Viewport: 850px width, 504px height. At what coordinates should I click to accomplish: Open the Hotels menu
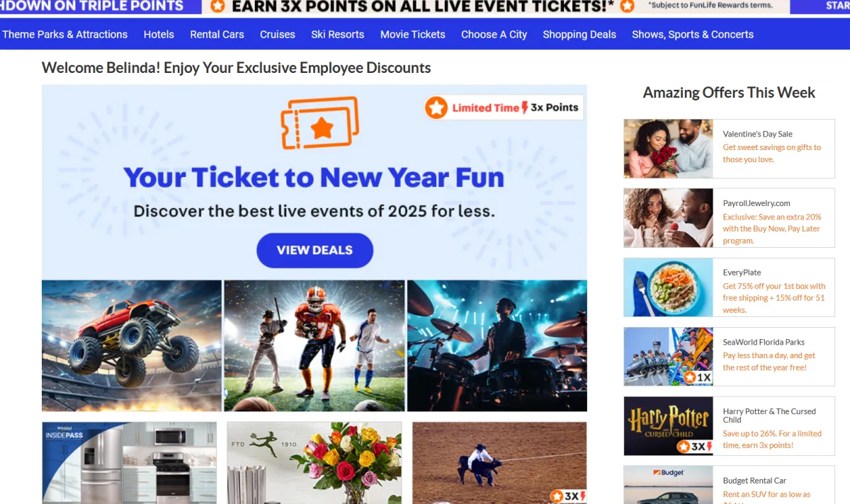[x=159, y=34]
